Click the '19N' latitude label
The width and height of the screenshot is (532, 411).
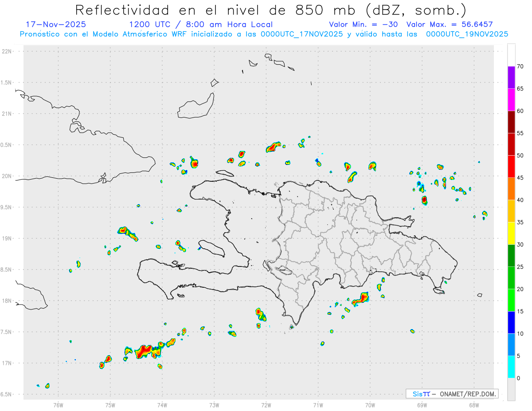pos(7,239)
